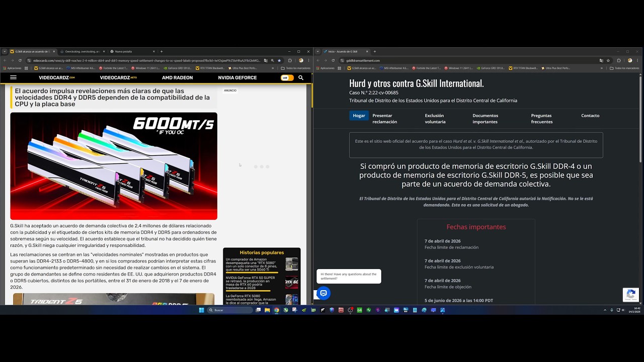Toggle the LUZ light mode switch
Viewport: 644px width, 362px height.
287,78
